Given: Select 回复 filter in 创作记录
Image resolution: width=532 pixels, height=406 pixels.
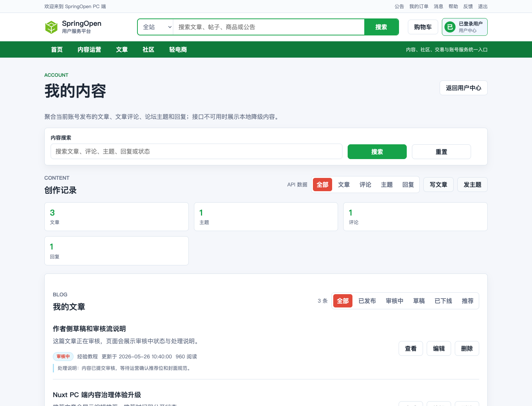Looking at the screenshot, I should point(408,185).
